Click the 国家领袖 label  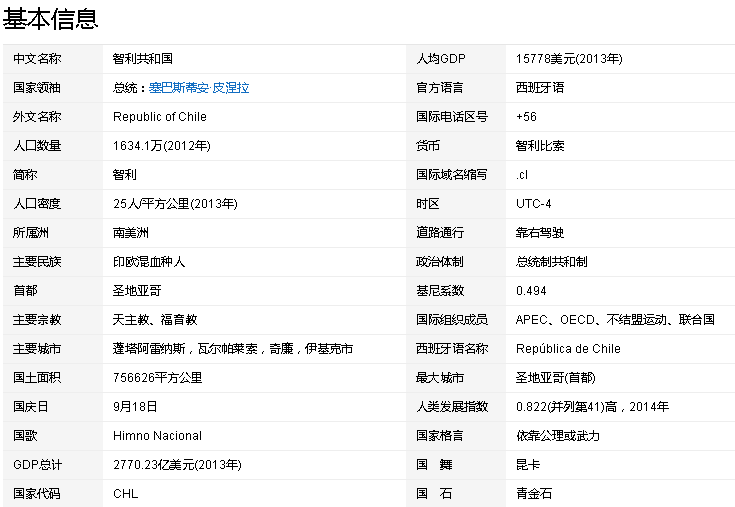[x=37, y=88]
